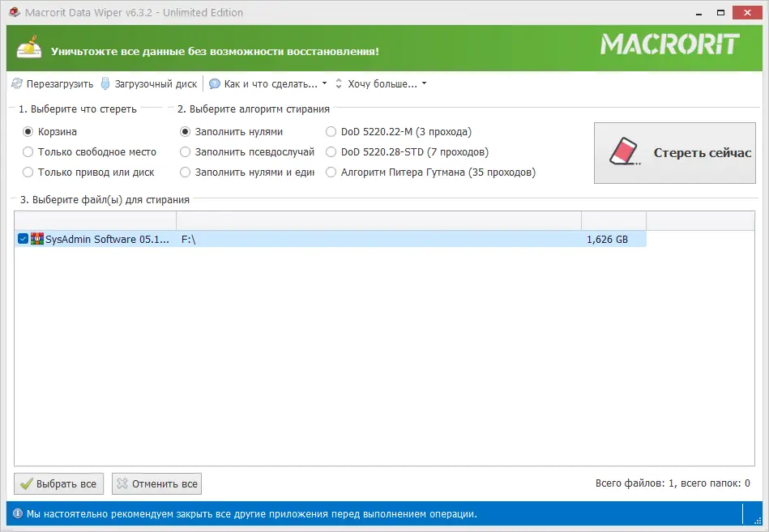This screenshot has height=532, width=769.
Task: Open the Как и что сделать... menu
Action: click(267, 83)
